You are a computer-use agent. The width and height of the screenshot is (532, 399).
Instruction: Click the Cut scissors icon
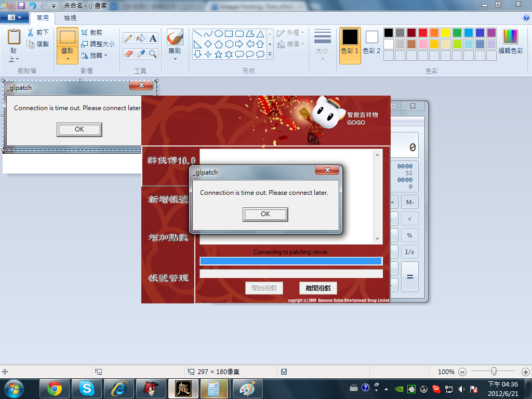click(x=31, y=33)
